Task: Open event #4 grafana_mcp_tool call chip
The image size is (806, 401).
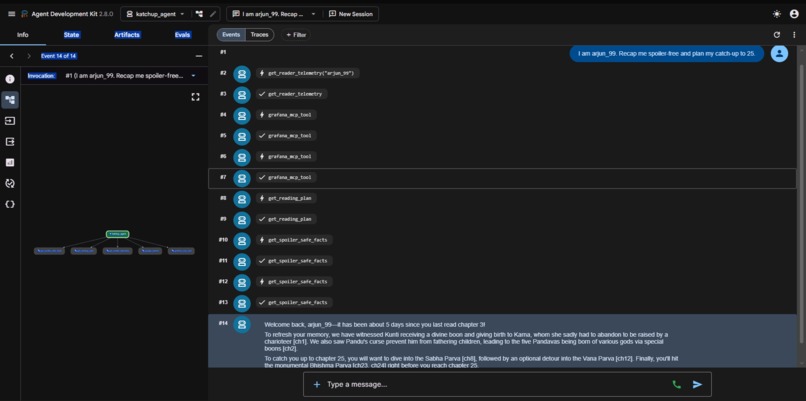Action: click(286, 115)
